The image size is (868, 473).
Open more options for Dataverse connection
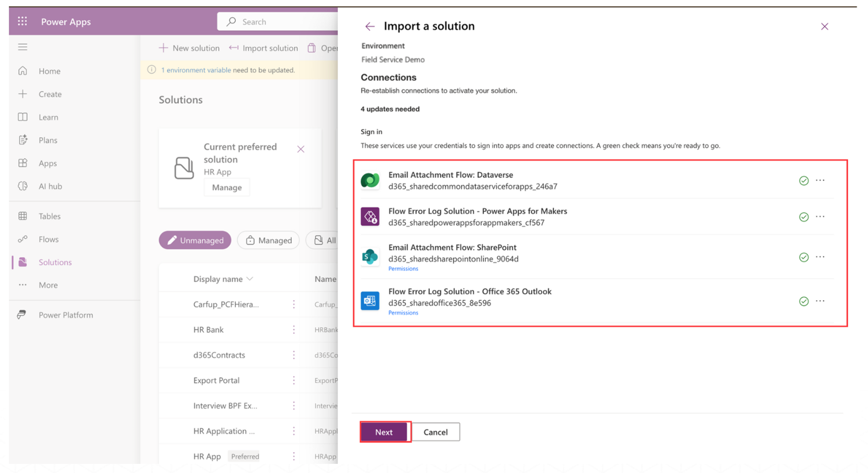pos(820,181)
